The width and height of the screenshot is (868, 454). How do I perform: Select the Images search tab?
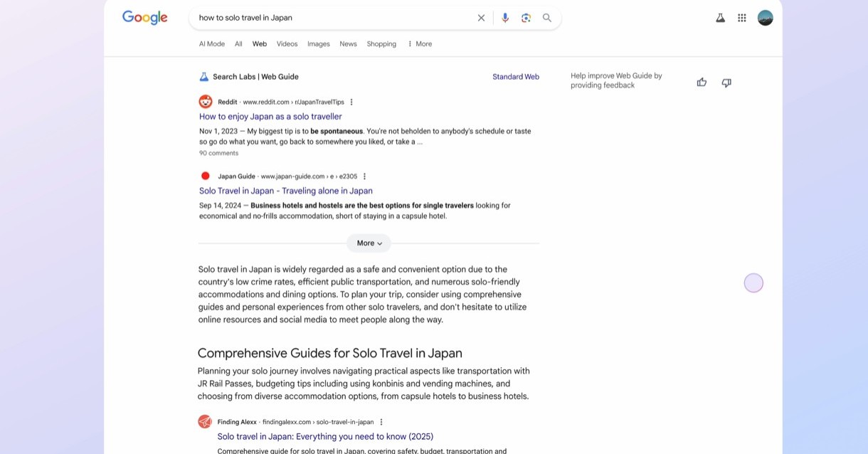[x=318, y=44]
